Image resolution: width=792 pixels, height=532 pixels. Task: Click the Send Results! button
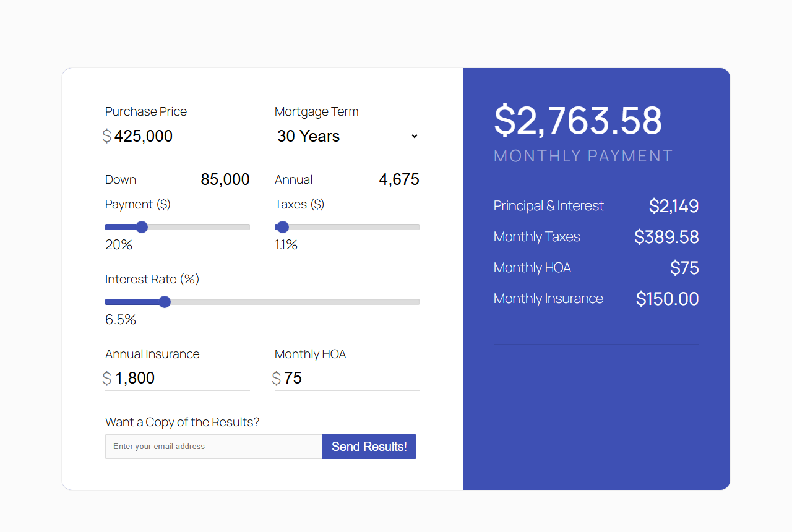pyautogui.click(x=369, y=447)
